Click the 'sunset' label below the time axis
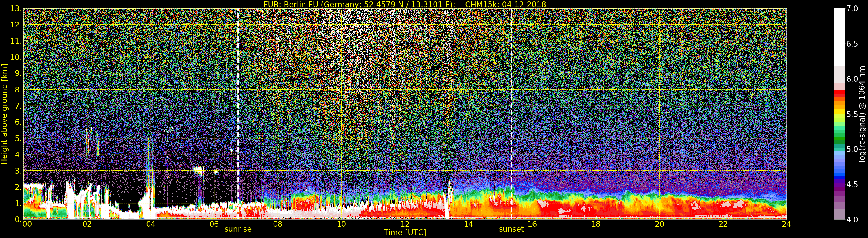This screenshot has width=868, height=238. pyautogui.click(x=511, y=229)
